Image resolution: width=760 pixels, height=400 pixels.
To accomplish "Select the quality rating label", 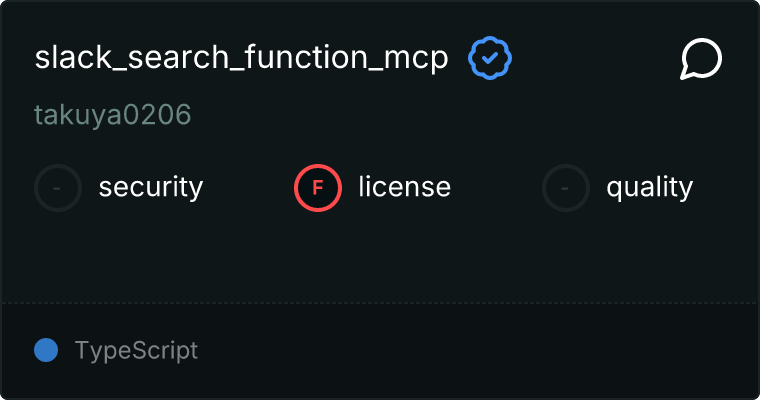I will pos(649,187).
